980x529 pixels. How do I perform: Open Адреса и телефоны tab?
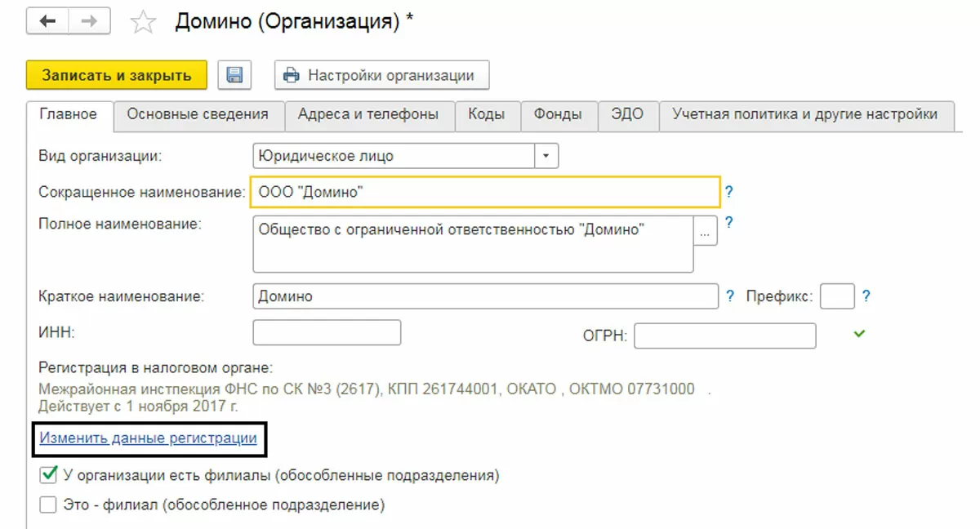[368, 115]
